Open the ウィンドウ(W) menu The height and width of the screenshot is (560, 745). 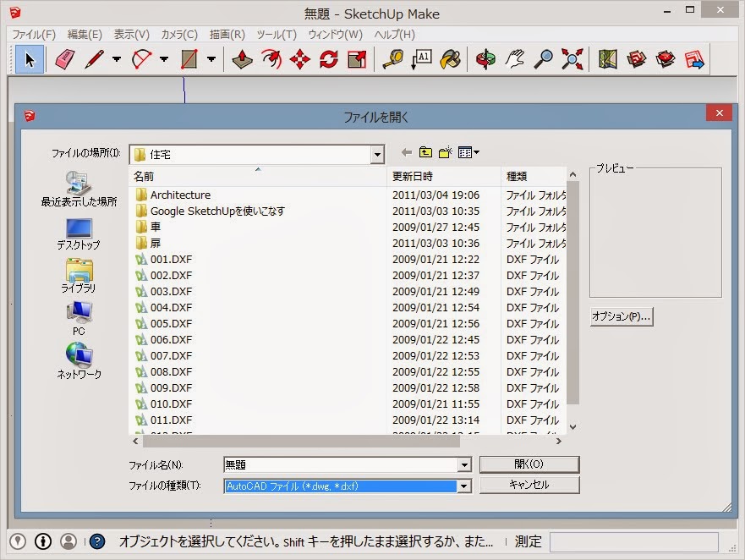point(336,35)
